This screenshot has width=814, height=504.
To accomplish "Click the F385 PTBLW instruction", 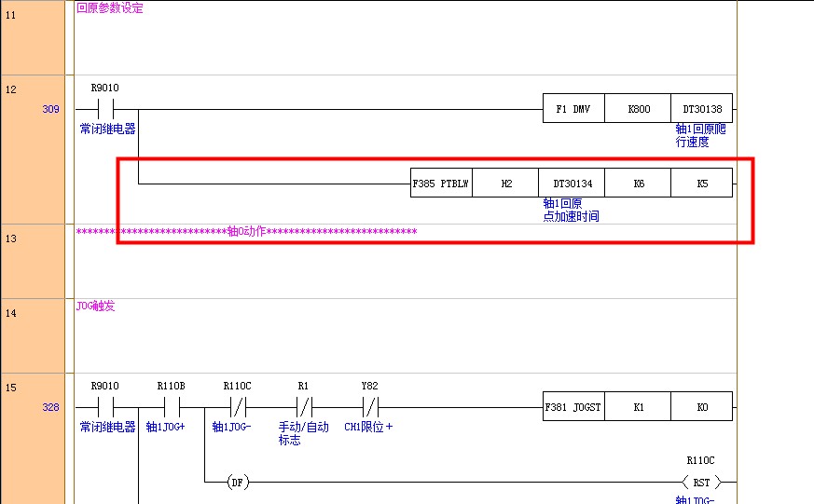I will click(x=441, y=184).
